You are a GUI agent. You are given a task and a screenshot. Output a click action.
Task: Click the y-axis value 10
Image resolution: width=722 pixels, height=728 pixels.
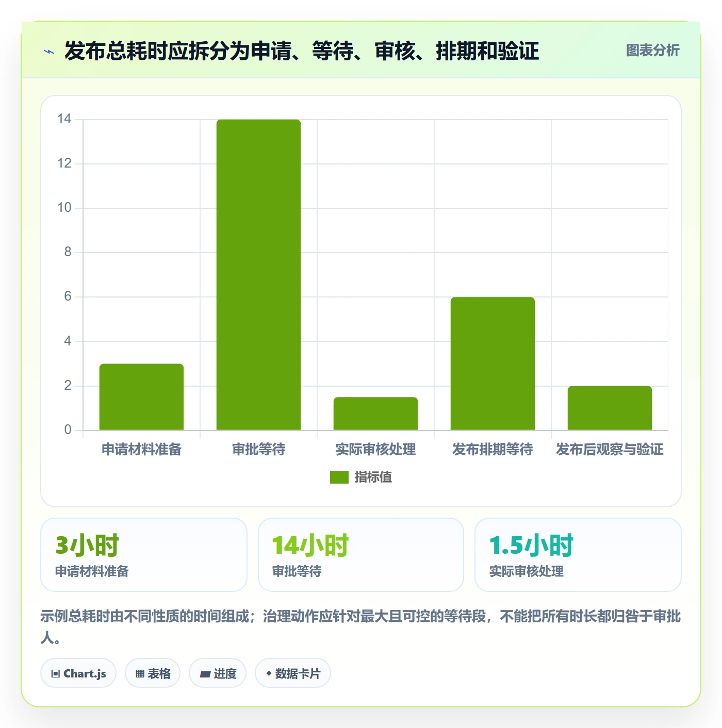tap(64, 208)
